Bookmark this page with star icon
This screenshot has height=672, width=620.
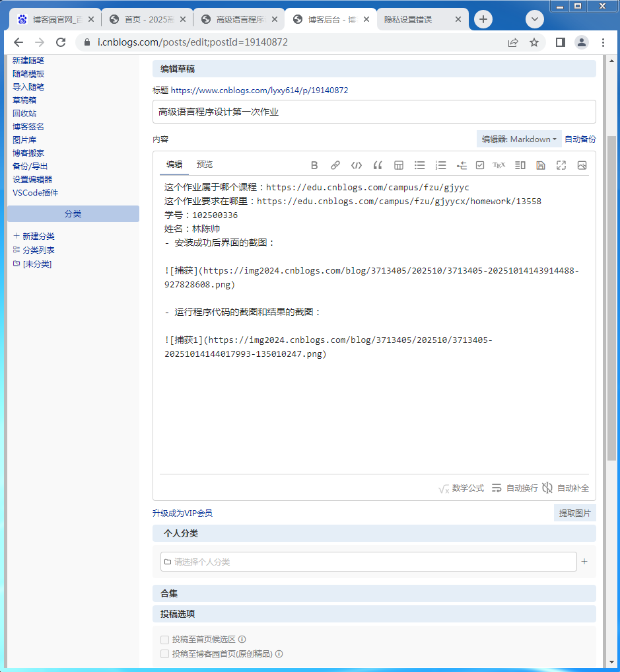(x=534, y=42)
